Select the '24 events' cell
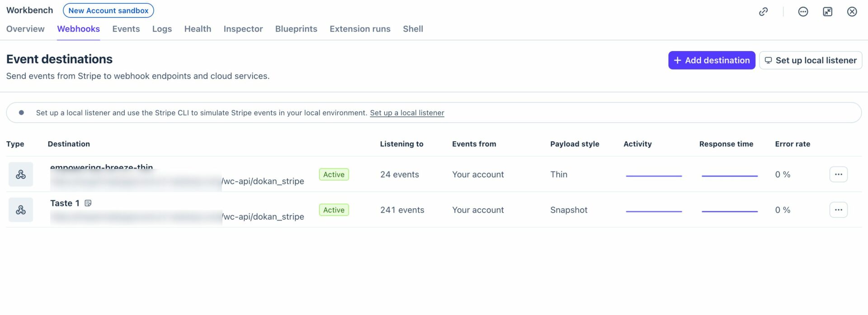868x315 pixels. [399, 174]
